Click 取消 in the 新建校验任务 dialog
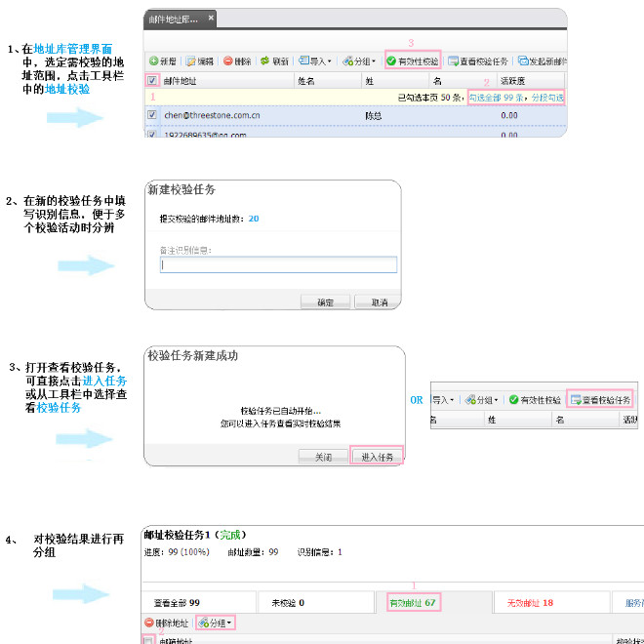 pyautogui.click(x=378, y=302)
